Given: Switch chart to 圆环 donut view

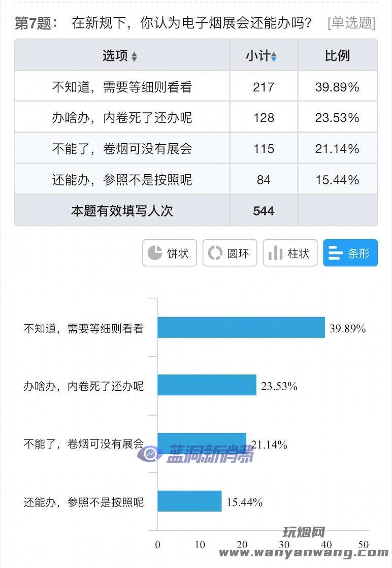Looking at the screenshot, I should tap(230, 253).
